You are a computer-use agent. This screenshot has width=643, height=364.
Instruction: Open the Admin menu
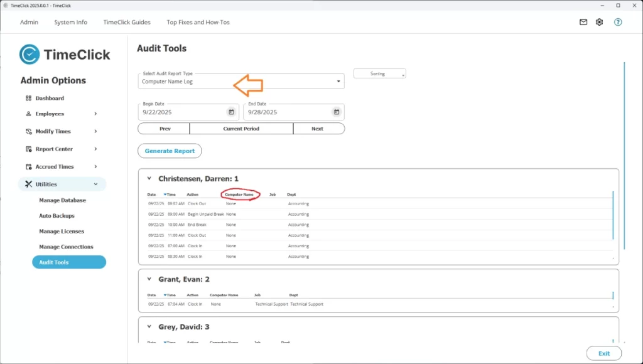coord(29,22)
